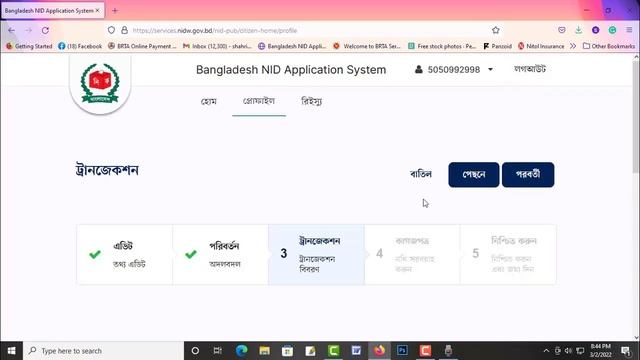The image size is (640, 360).
Task: Open Cortana circle icon on taskbar
Action: tap(195, 351)
